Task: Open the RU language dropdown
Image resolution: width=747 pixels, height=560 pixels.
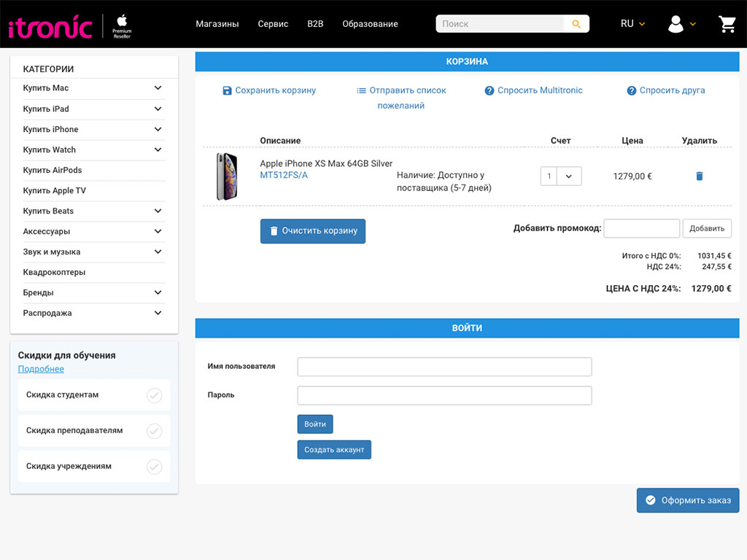Action: pyautogui.click(x=632, y=24)
